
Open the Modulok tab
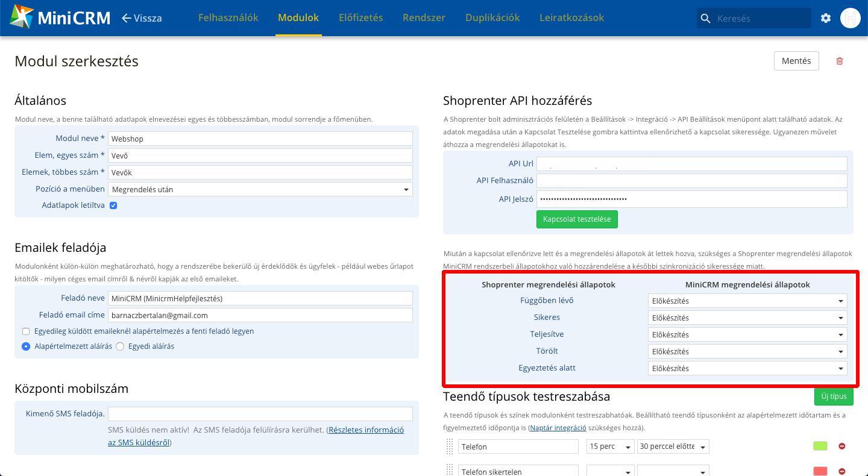298,17
